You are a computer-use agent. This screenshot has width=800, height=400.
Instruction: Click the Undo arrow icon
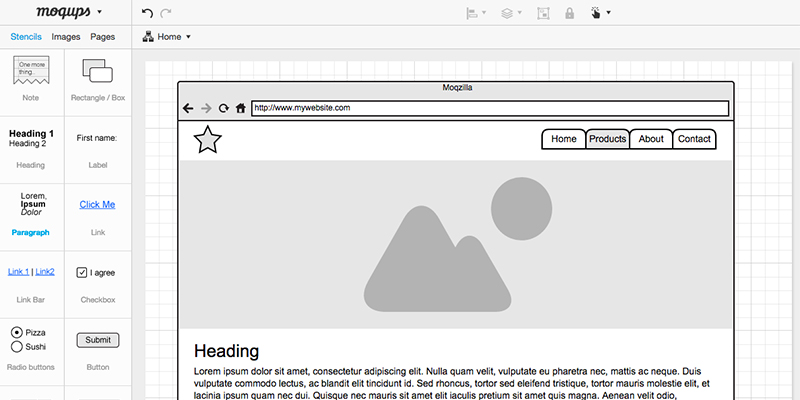point(147,13)
